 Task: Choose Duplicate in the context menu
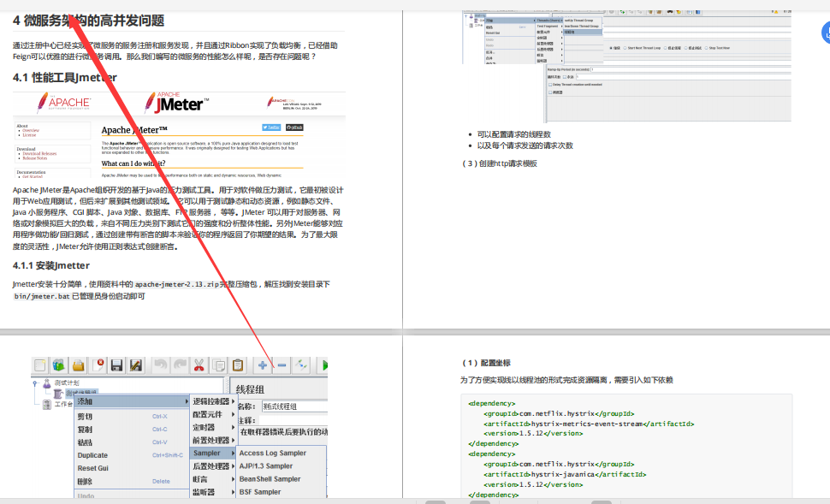point(132,455)
